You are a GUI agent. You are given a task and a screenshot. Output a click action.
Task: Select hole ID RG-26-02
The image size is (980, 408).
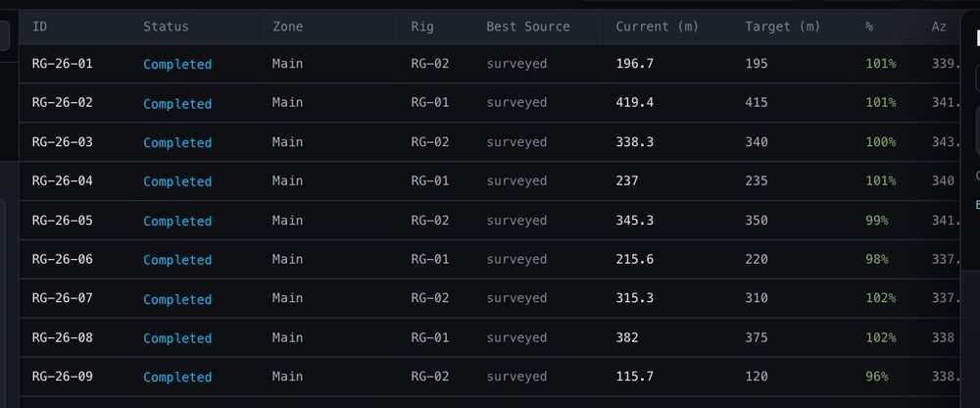(63, 103)
